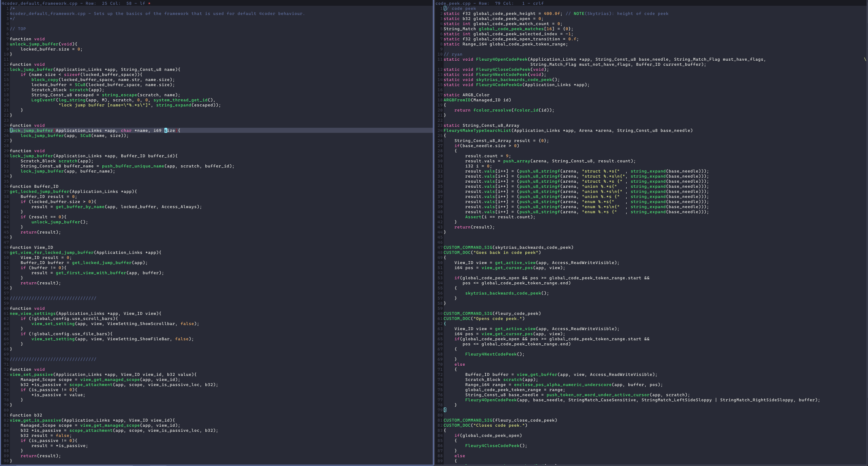Click 'new_view_settings' function name
The image size is (868, 466).
[33, 313]
